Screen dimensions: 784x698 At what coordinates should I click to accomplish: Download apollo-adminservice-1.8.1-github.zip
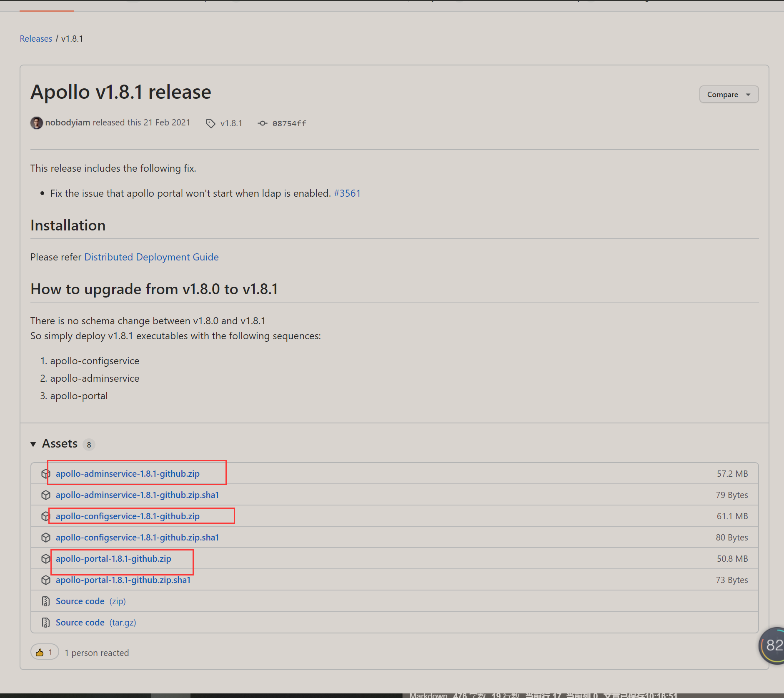click(x=128, y=474)
